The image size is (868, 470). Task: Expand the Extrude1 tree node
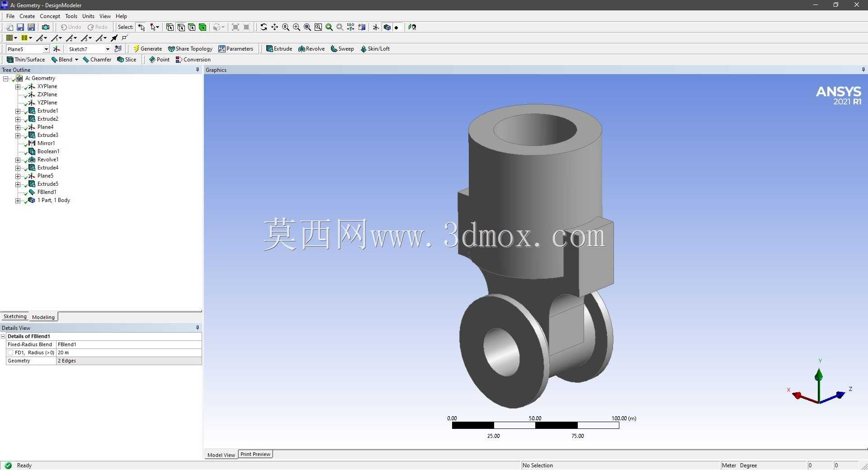click(x=18, y=111)
